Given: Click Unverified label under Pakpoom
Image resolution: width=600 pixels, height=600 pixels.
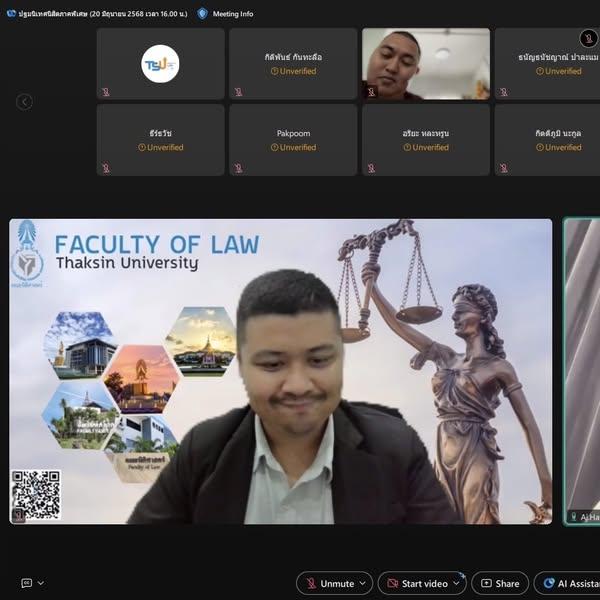Looking at the screenshot, I should [x=293, y=147].
